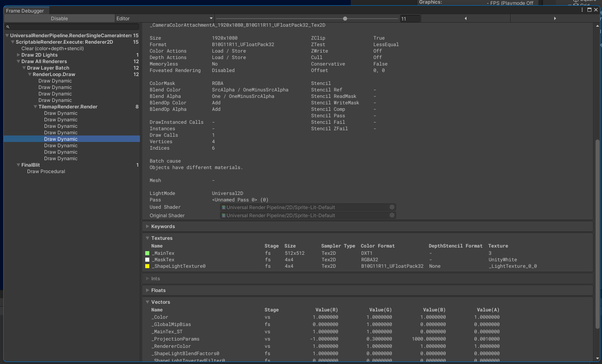Open the object picker for Original Shader
The image size is (602, 364).
392,216
